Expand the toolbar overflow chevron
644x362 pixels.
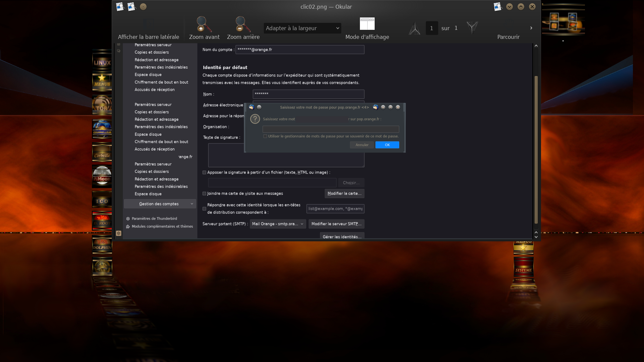click(x=531, y=28)
